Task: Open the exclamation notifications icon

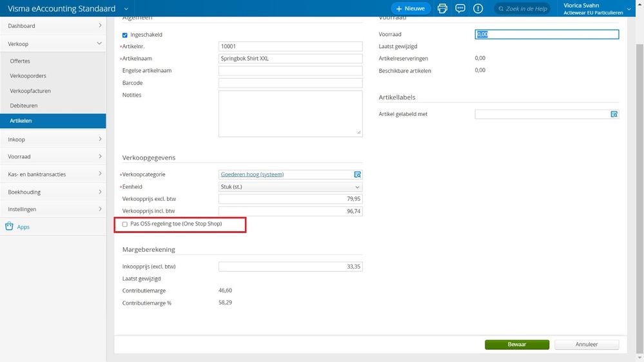Action: click(x=478, y=8)
